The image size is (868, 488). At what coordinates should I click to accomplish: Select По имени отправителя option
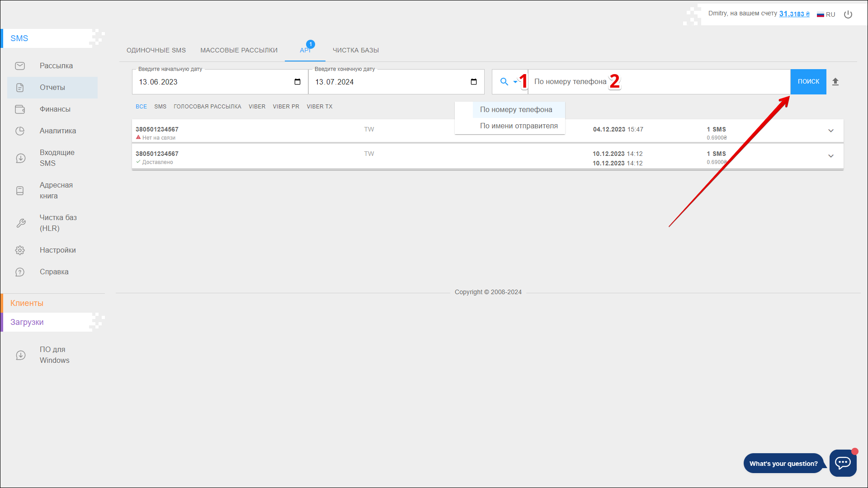coord(519,126)
